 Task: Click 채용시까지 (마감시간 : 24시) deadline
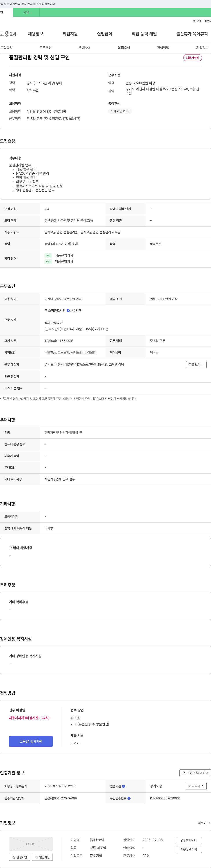[29, 718]
